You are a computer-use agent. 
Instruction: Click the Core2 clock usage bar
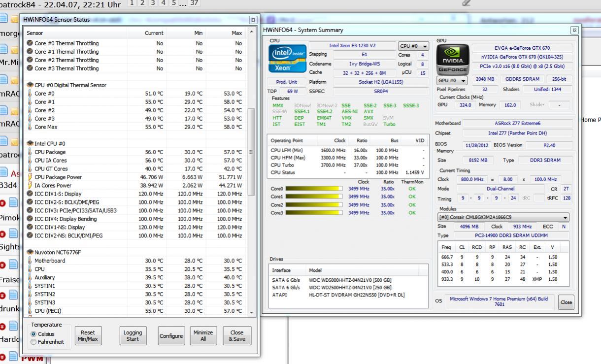(314, 205)
